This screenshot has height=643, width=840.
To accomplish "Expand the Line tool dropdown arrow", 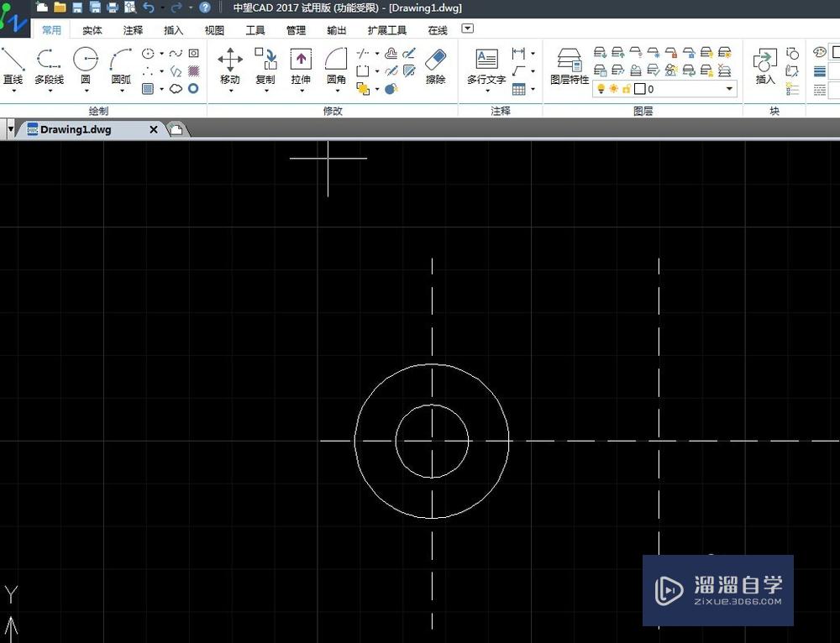I will click(13, 91).
